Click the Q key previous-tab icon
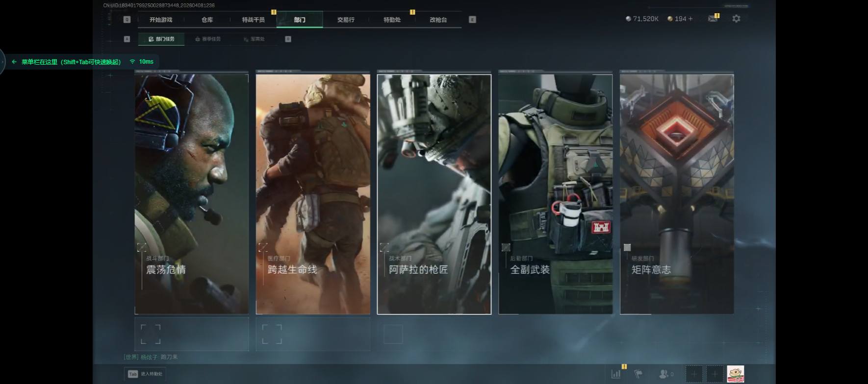This screenshot has height=384, width=868. coord(127,20)
